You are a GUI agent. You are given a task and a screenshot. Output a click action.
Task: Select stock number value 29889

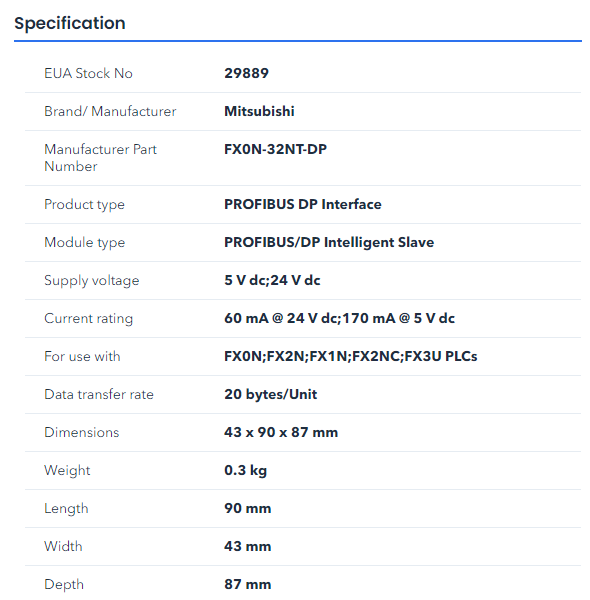tap(246, 73)
